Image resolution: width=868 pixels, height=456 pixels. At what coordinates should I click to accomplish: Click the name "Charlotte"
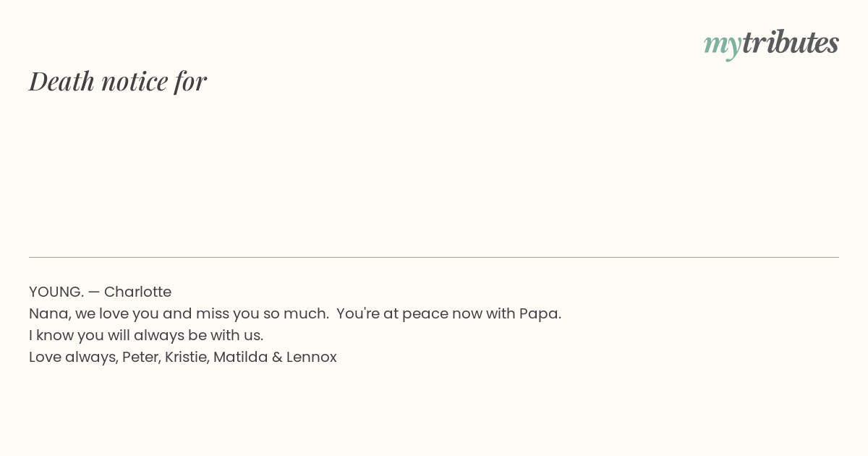click(137, 292)
